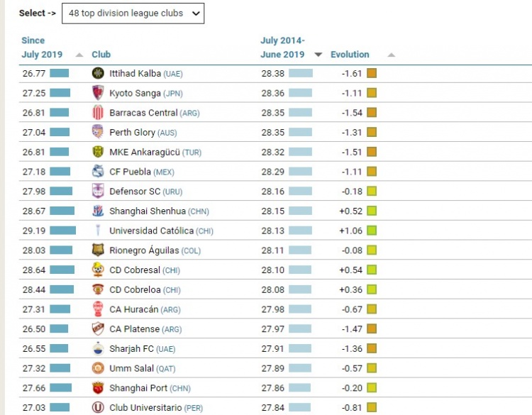Click the Barracas Central club crest

coord(98,112)
